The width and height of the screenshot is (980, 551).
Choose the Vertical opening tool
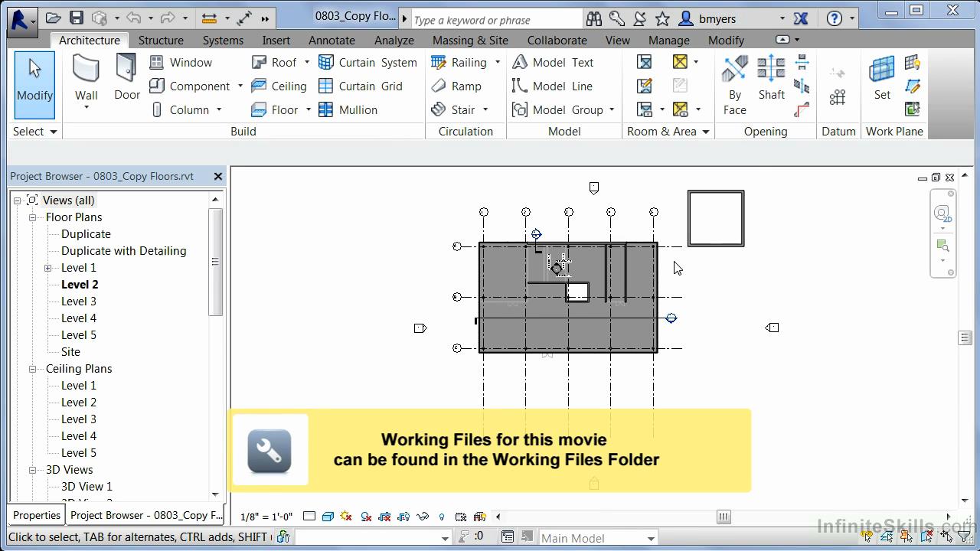click(x=802, y=86)
